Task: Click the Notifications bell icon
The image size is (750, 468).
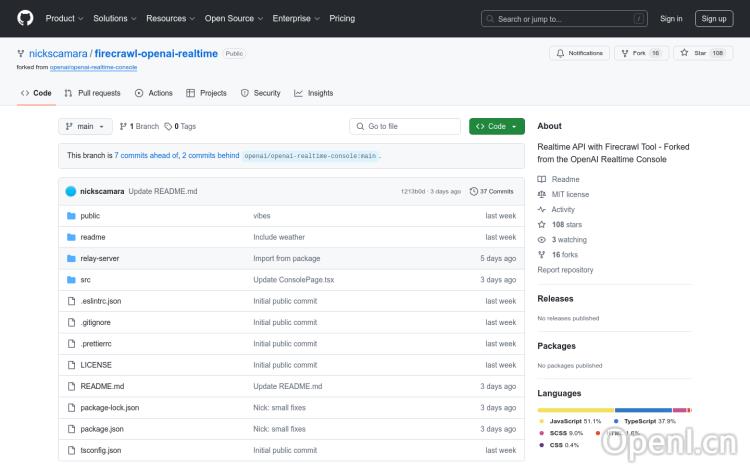Action: [559, 53]
